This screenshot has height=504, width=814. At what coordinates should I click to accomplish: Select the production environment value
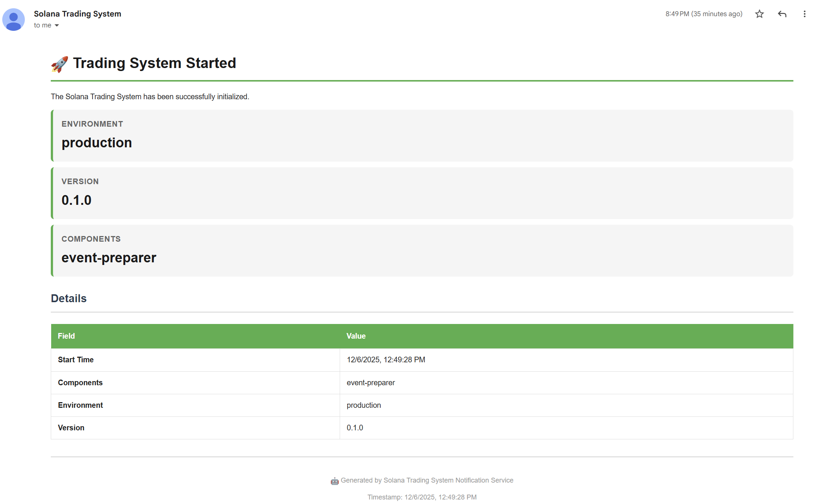click(97, 143)
